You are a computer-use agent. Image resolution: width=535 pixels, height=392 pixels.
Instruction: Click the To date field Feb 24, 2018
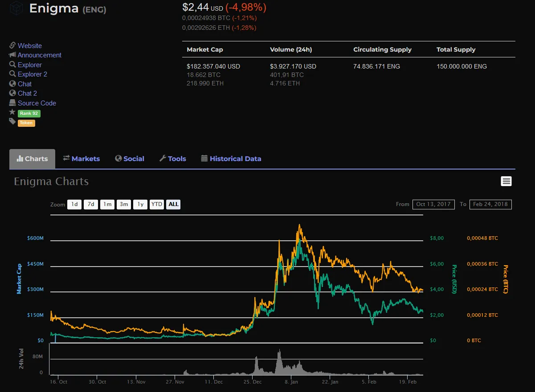click(x=490, y=204)
